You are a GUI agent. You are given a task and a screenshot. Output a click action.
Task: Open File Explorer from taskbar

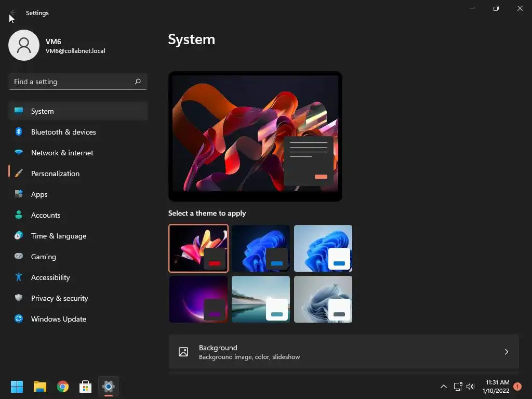tap(39, 387)
